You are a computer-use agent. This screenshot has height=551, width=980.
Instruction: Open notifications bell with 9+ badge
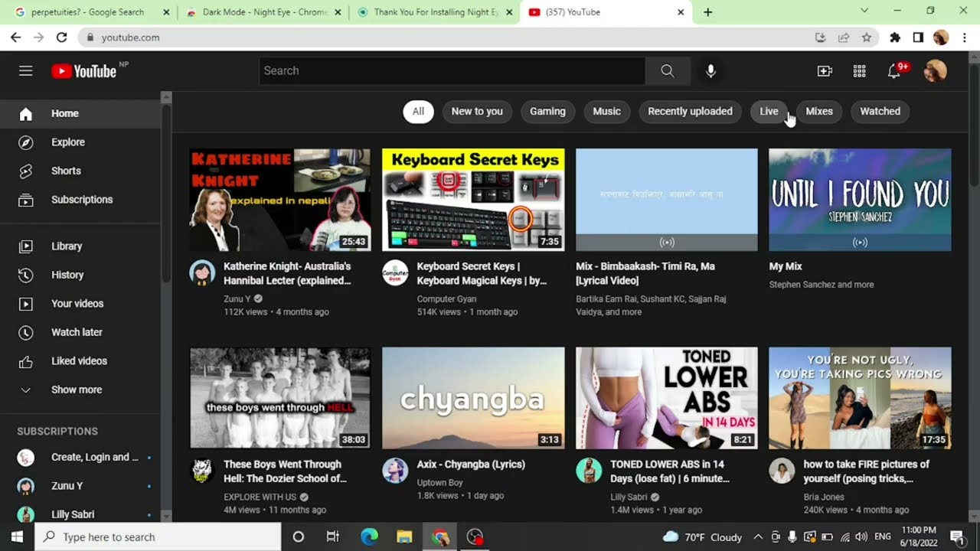pos(894,71)
